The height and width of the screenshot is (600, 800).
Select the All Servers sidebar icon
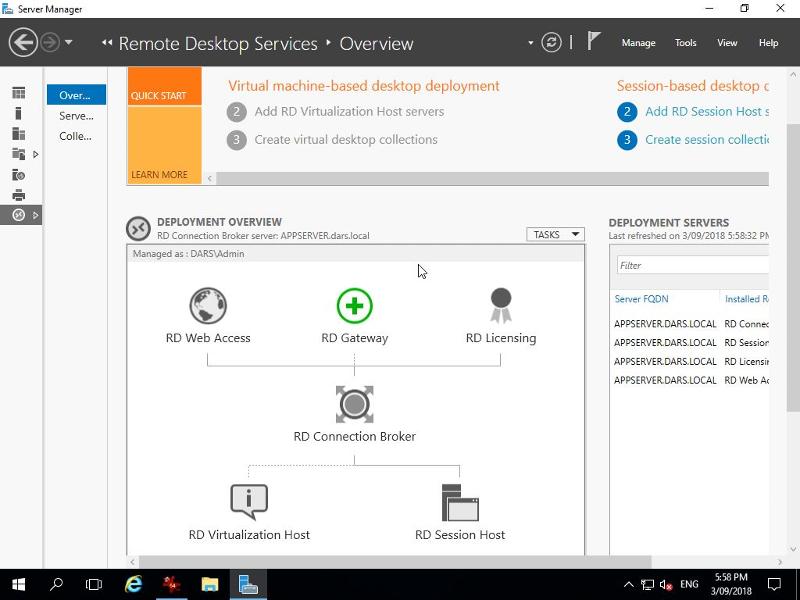click(x=18, y=134)
